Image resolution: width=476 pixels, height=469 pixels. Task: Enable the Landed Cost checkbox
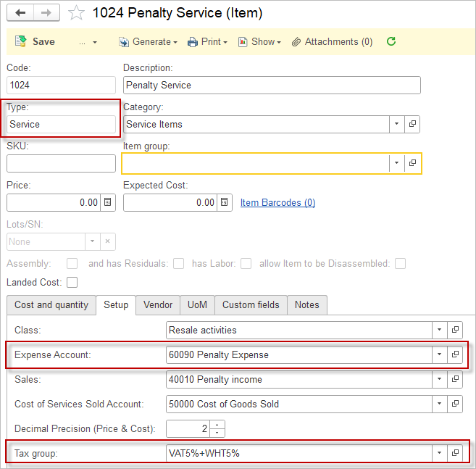click(72, 282)
